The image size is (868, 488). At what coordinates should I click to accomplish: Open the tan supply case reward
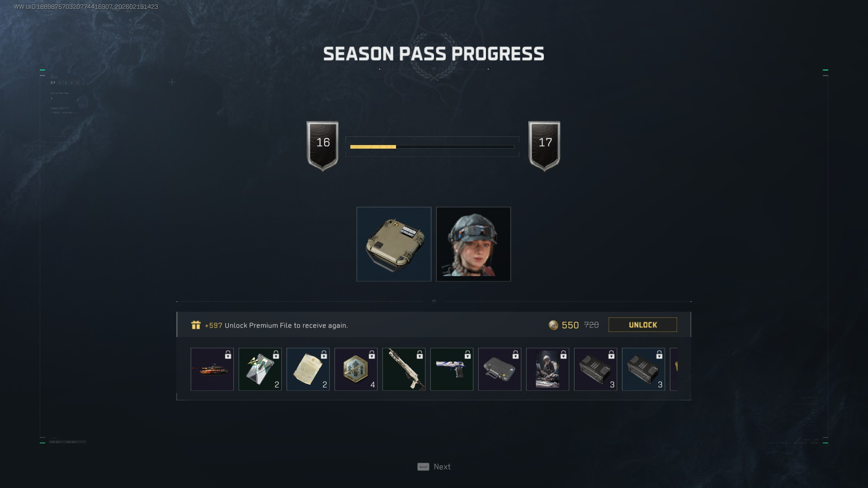click(x=394, y=244)
